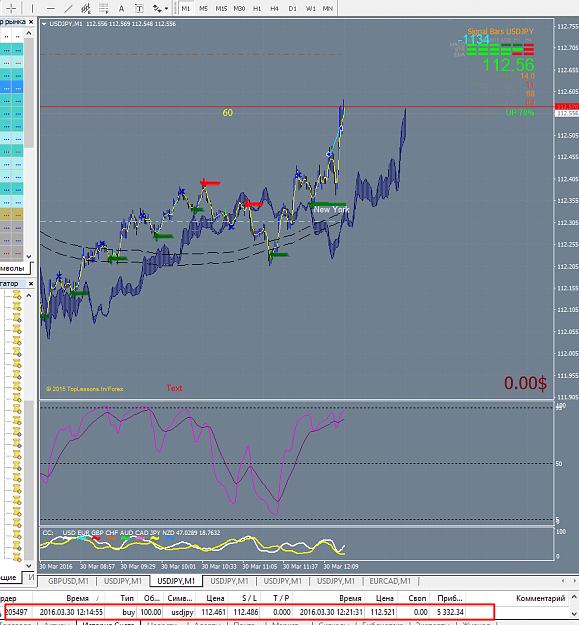Switch chart to H1 timeframe
This screenshot has width=579, height=625.
click(257, 8)
